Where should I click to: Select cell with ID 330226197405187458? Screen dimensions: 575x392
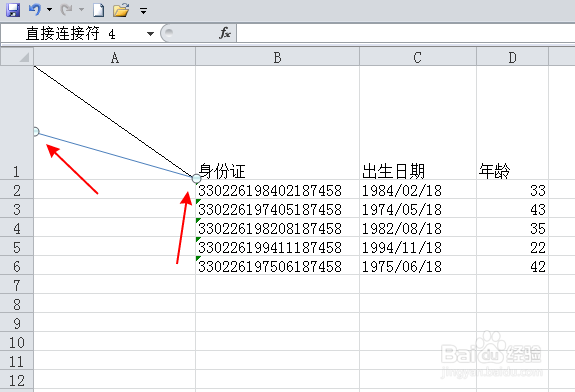(x=278, y=208)
